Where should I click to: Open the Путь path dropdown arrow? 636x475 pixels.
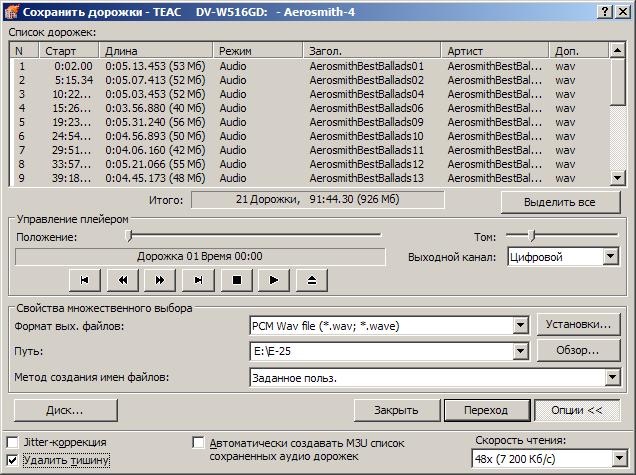(x=520, y=351)
